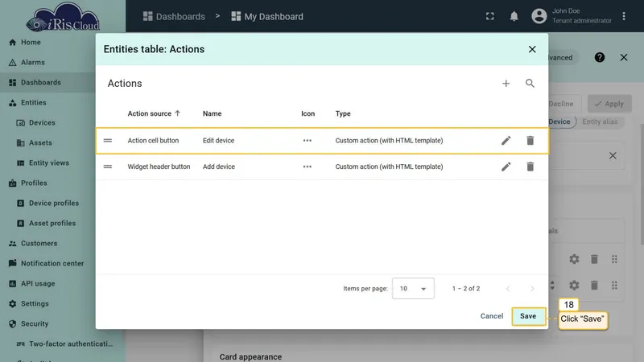This screenshot has width=644, height=362.
Task: Select 'Add device' name cell
Action: [x=219, y=167]
